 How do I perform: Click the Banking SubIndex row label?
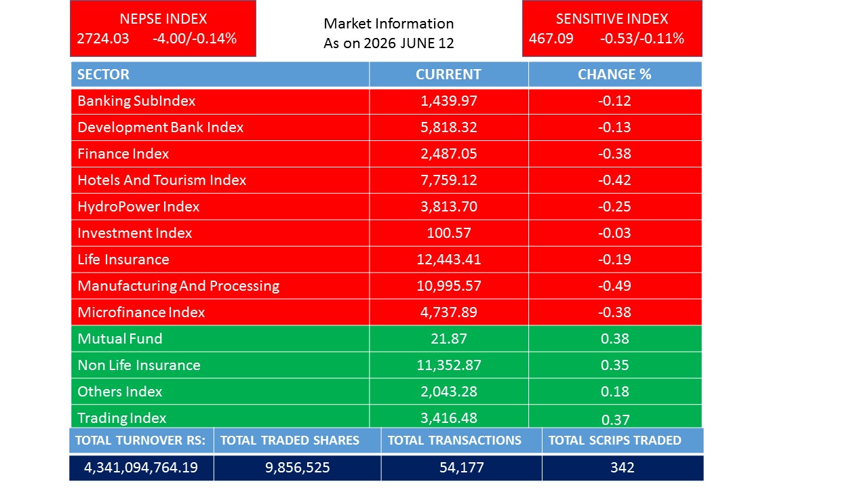point(136,101)
